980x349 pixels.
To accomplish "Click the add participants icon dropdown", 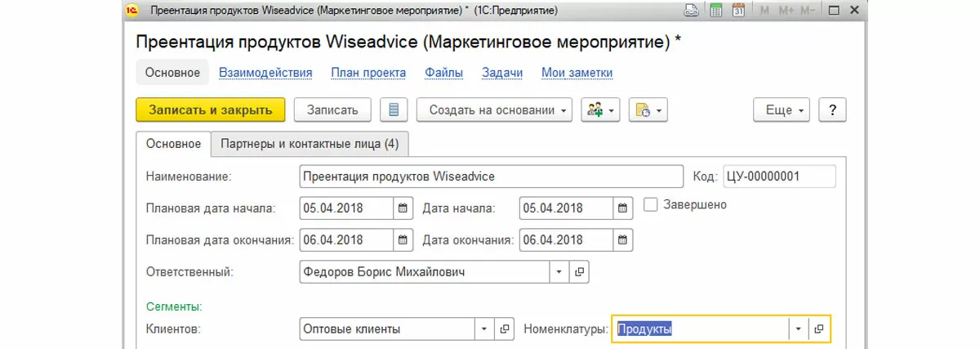I will 601,110.
